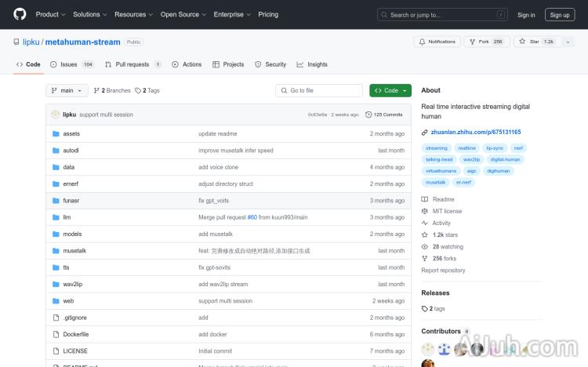The width and height of the screenshot is (588, 367).
Task: Click lipku's commit author avatar
Action: pos(56,114)
